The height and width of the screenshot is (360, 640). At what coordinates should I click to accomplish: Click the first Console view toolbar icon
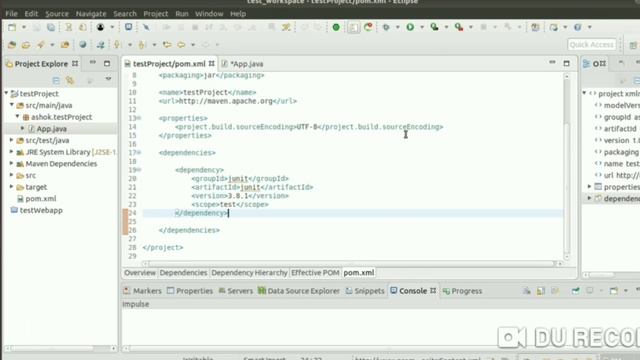527,291
